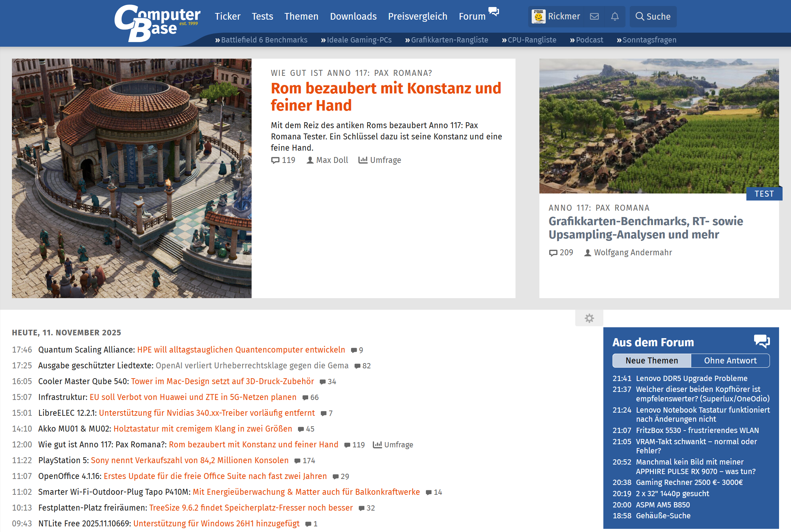Select the Neue Themen toggle

tap(651, 361)
